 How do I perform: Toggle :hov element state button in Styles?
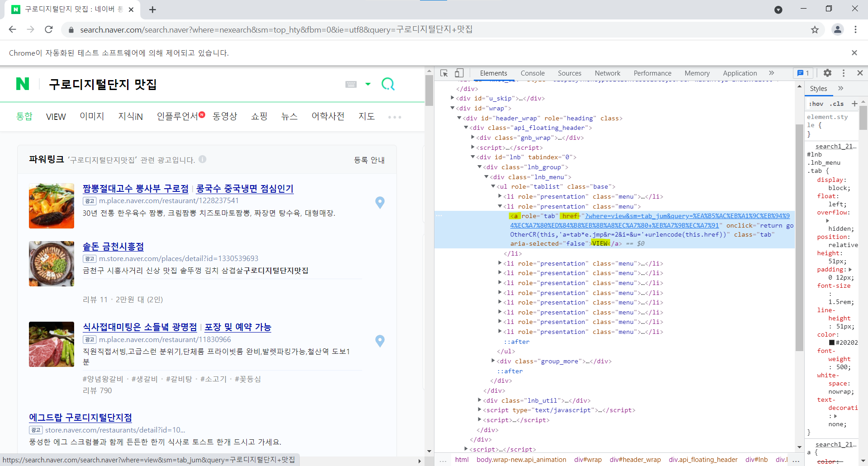(816, 104)
